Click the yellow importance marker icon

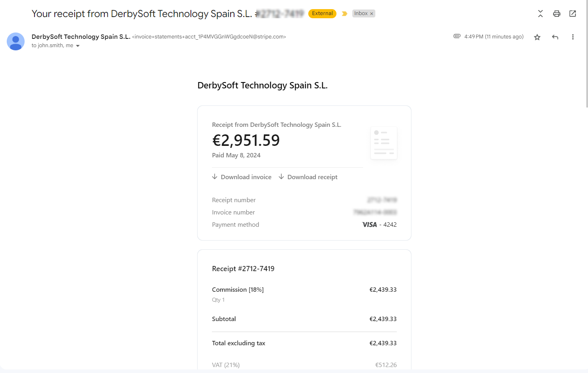(x=344, y=13)
